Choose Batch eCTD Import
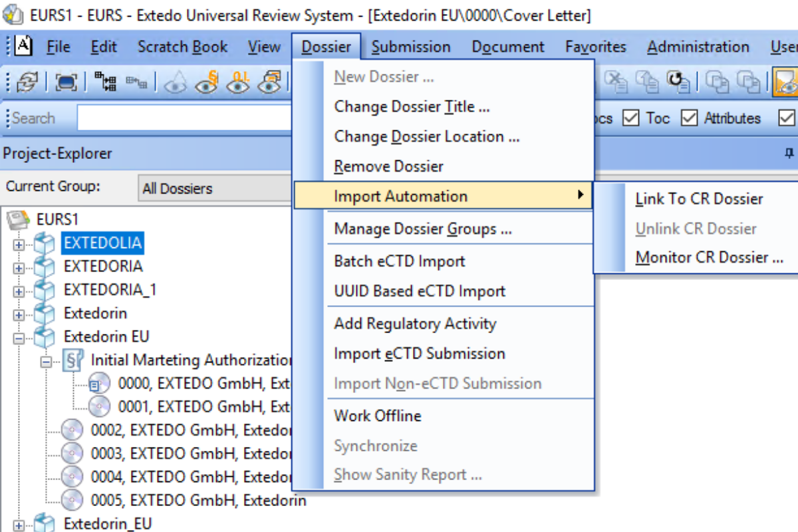Viewport: 798px width, 532px height. 400,261
